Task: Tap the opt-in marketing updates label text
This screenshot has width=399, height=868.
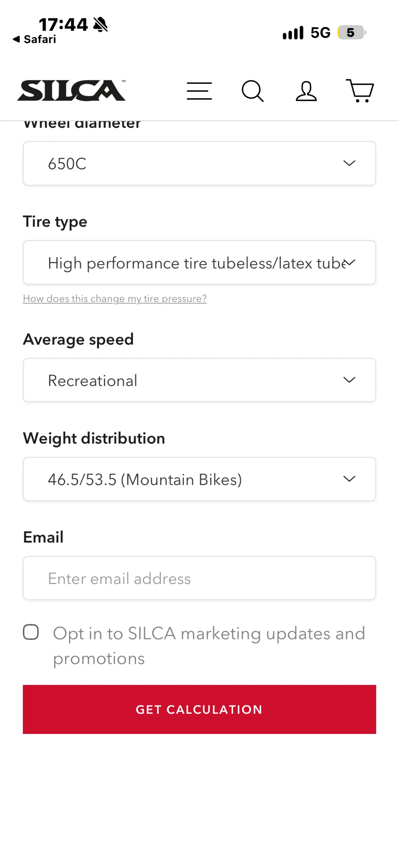Action: [209, 646]
